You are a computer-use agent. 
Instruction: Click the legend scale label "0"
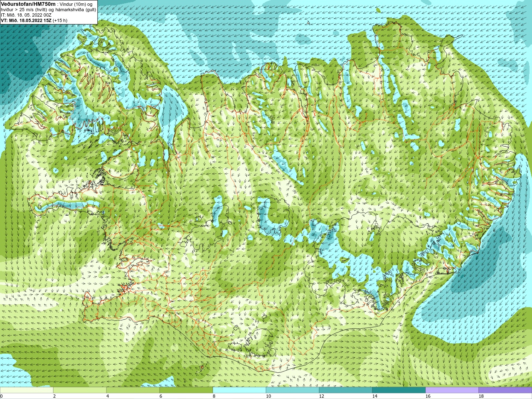(1, 397)
